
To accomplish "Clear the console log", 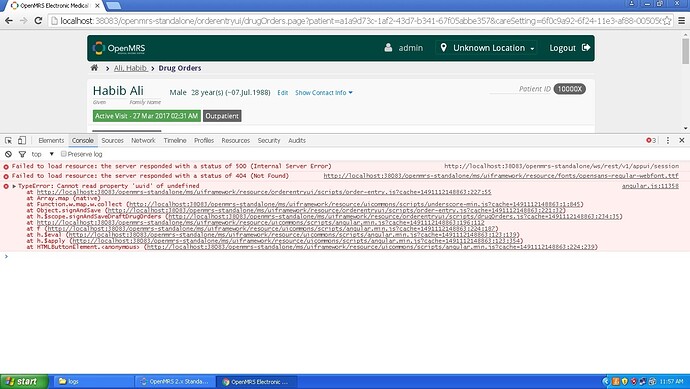I will [x=8, y=154].
